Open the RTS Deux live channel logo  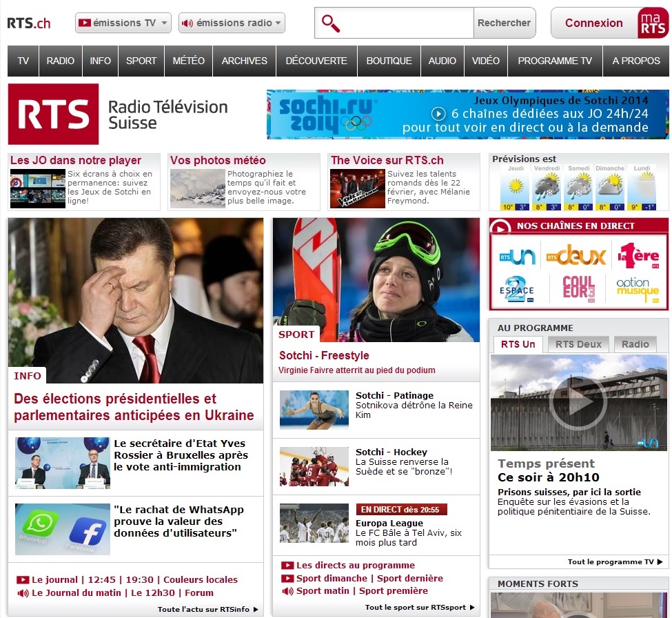577,256
